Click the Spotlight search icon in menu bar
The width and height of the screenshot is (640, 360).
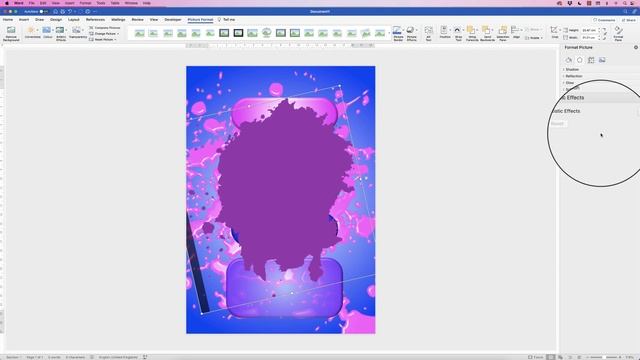coord(624,3)
